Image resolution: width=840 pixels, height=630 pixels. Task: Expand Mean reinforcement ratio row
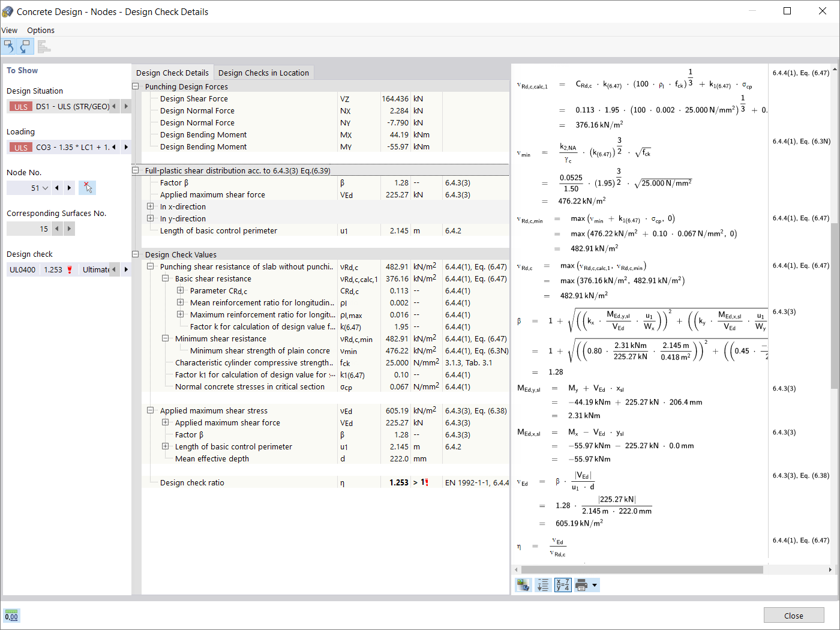click(181, 302)
